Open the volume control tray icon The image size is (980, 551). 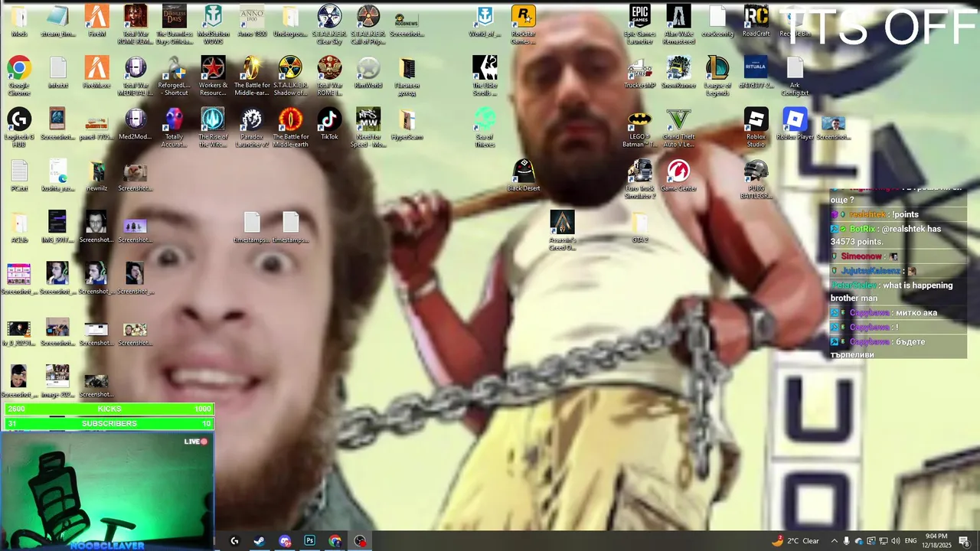pos(895,541)
